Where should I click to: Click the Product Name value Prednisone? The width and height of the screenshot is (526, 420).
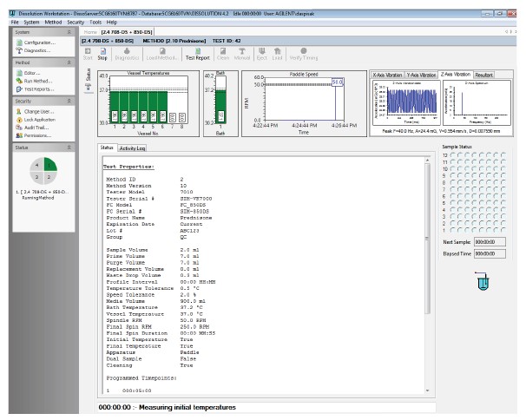point(196,218)
